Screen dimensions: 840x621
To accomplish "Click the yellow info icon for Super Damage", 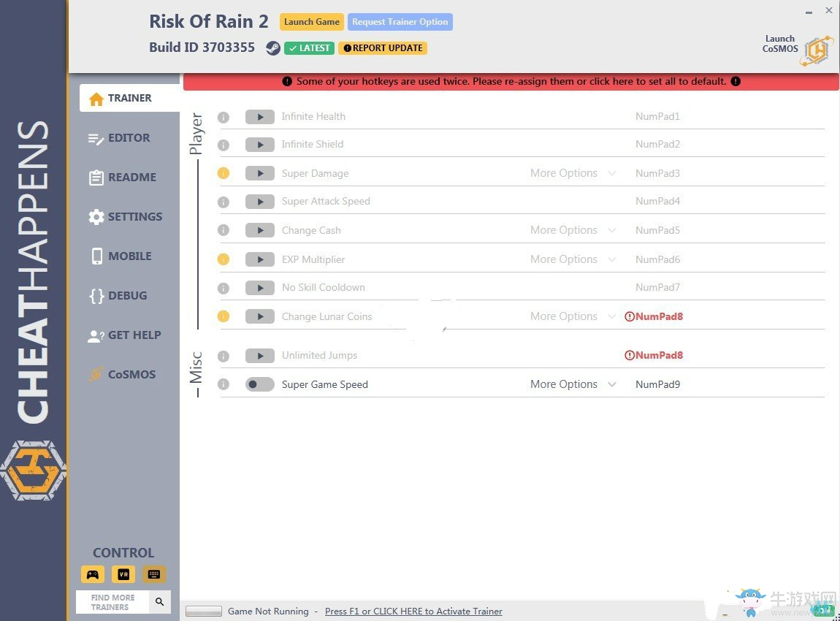I will click(224, 173).
